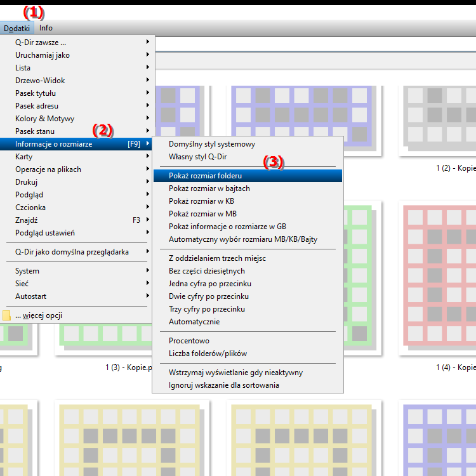The width and height of the screenshot is (476, 476).
Task: Select Dwie cyfry po przecinku
Action: click(248, 296)
